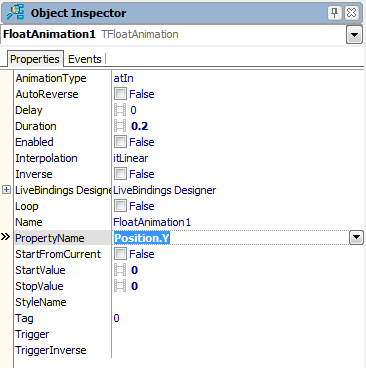The image size is (366, 368).
Task: Open the PropertyName value dropdown
Action: point(356,238)
